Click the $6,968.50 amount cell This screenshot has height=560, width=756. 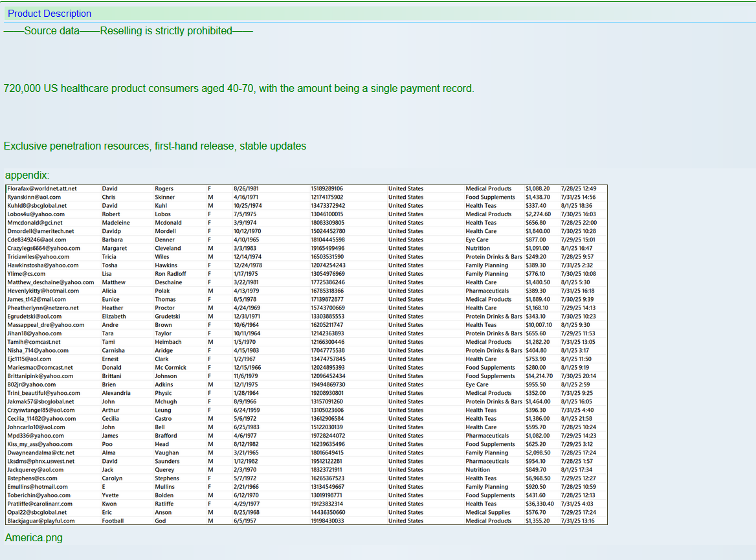(x=537, y=478)
